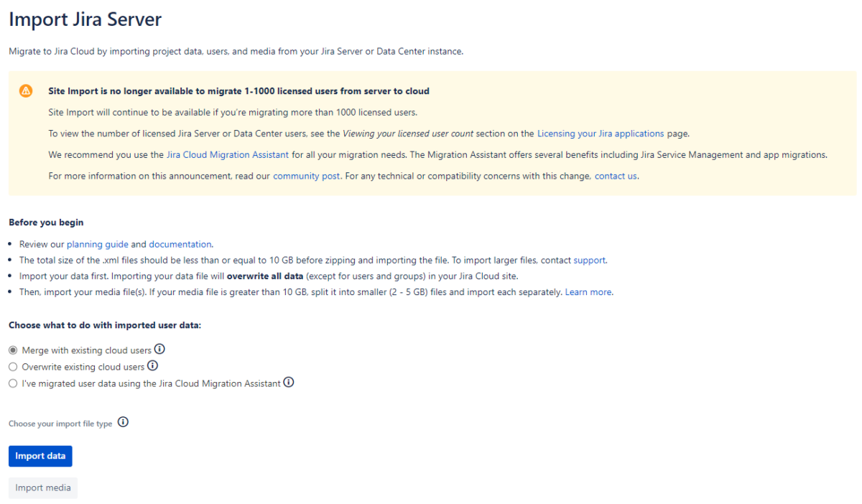Click the support link

[x=589, y=260]
